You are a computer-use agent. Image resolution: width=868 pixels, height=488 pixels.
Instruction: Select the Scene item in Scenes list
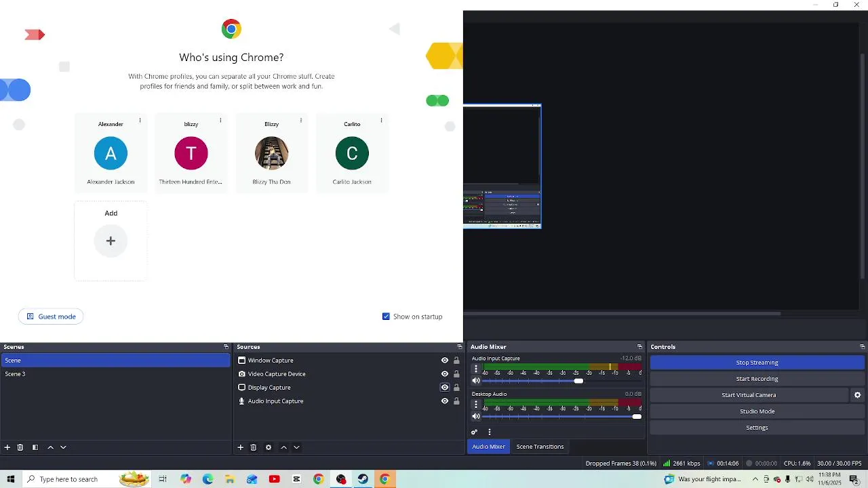(x=116, y=361)
